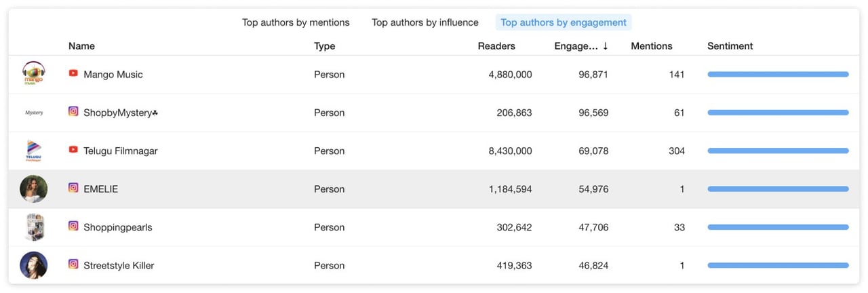Sort the table by Engagement column header
Viewport: 868px width, 293px height.
click(576, 46)
